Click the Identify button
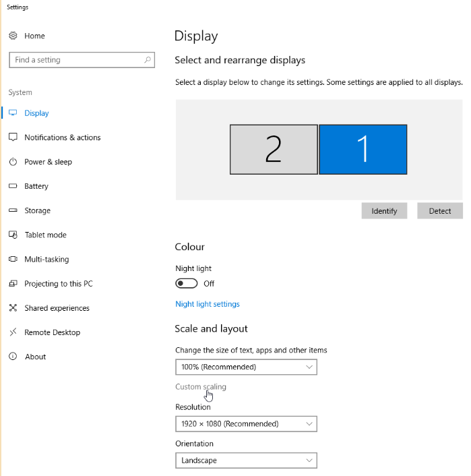Viewport: 471px width, 476px height. [x=384, y=210]
